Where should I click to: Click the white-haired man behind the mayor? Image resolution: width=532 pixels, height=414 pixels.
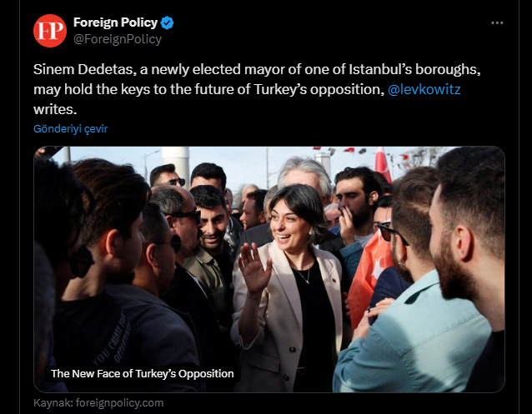point(304,175)
